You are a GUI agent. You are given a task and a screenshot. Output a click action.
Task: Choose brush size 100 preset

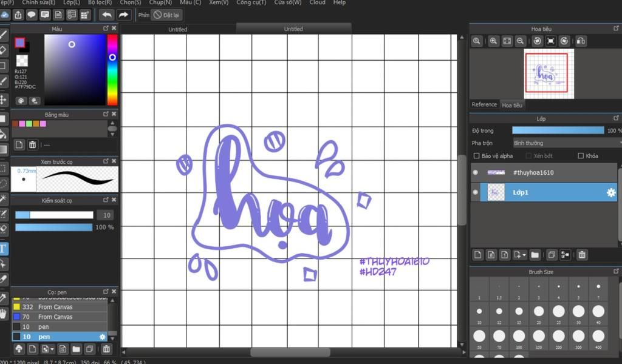[x=519, y=337]
